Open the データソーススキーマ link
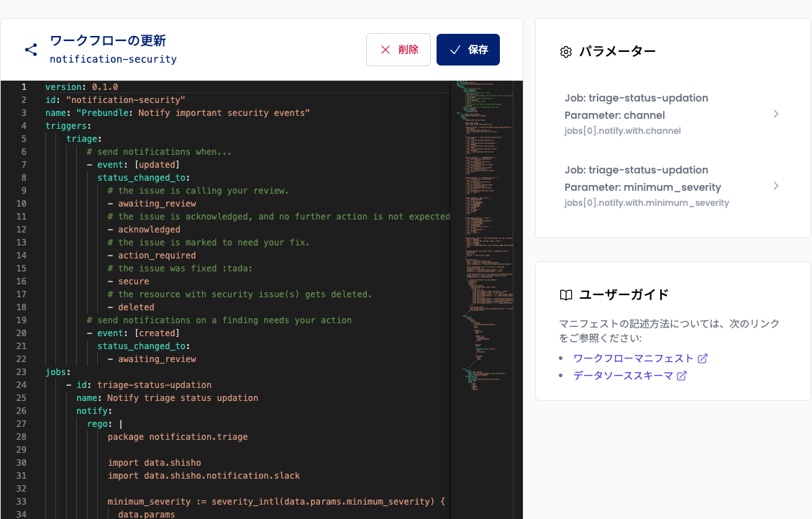The image size is (812, 519). (621, 375)
